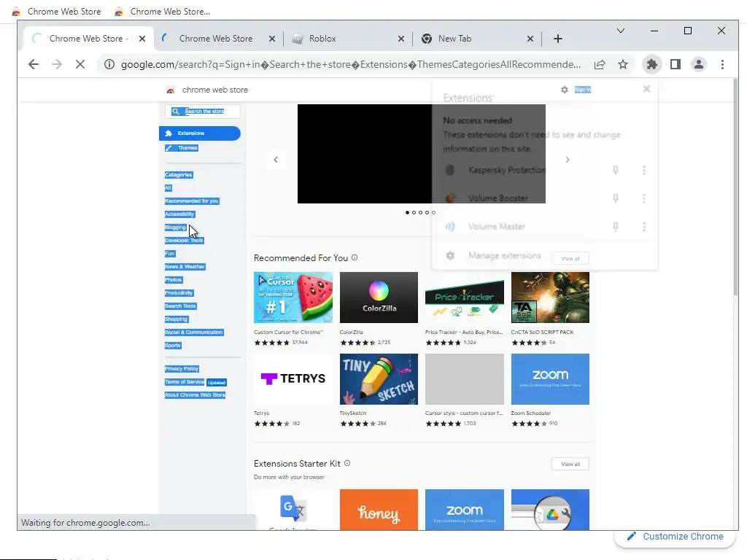
Task: Close the Roblox tab
Action: [x=401, y=39]
